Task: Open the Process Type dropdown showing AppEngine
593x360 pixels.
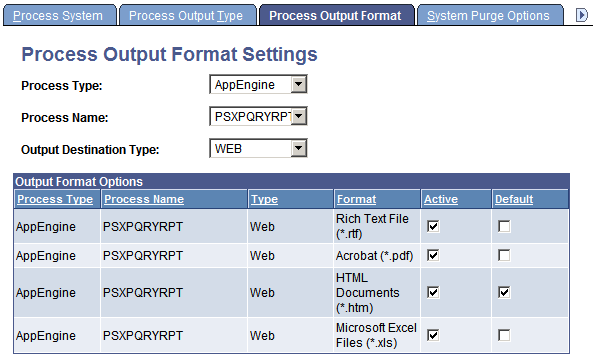Action: [x=258, y=84]
